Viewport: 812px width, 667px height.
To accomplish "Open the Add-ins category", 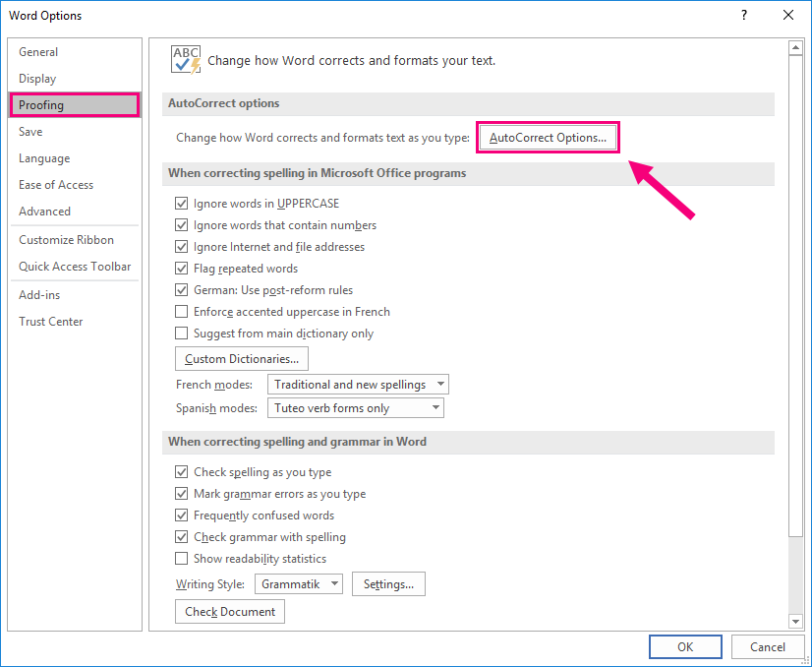I will click(75, 295).
